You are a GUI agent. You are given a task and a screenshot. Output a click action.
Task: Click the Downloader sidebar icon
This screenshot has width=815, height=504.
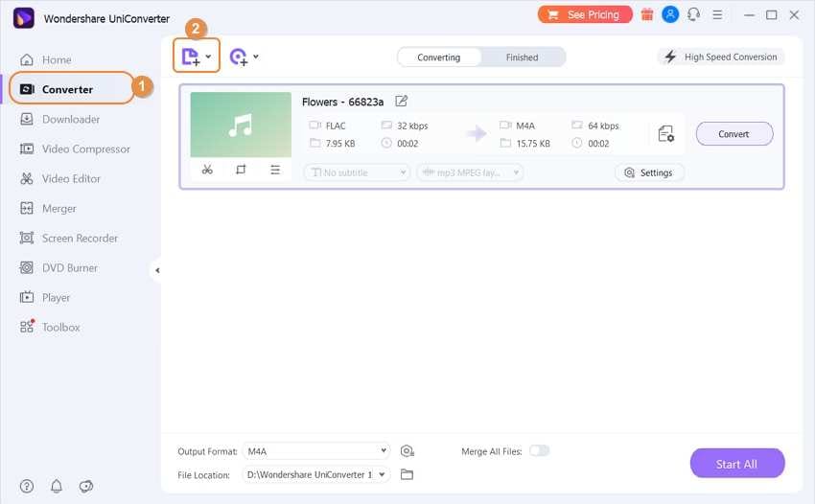pyautogui.click(x=27, y=119)
